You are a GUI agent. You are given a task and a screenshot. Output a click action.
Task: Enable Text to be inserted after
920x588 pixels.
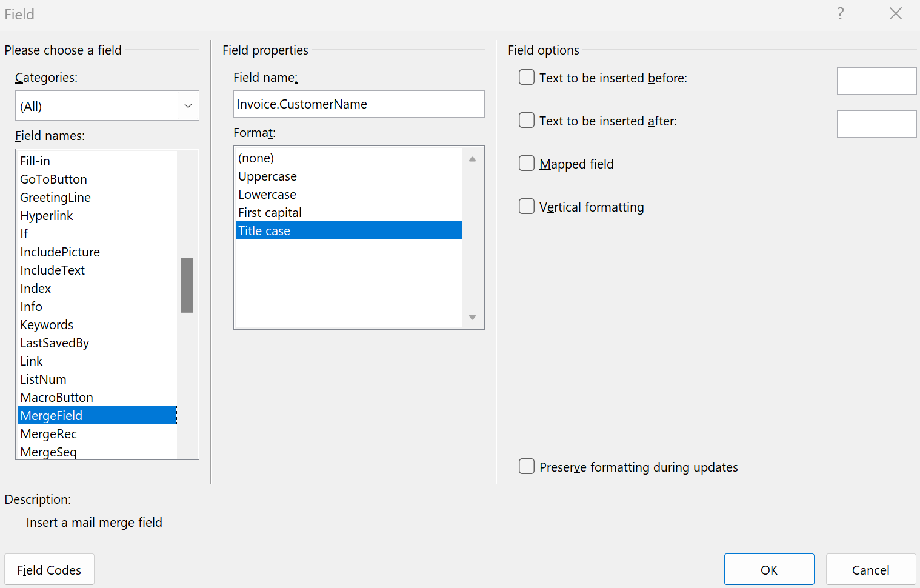click(527, 121)
